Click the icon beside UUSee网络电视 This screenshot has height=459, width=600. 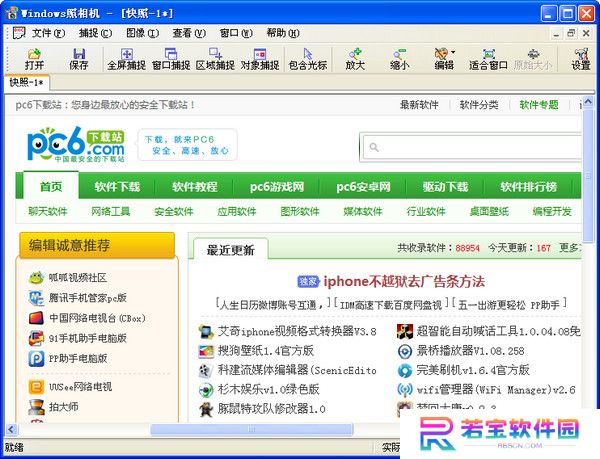tap(36, 387)
